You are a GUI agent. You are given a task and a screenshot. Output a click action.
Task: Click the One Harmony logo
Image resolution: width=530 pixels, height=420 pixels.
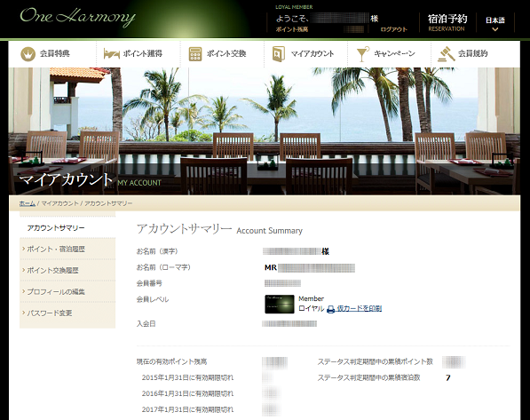(77, 17)
